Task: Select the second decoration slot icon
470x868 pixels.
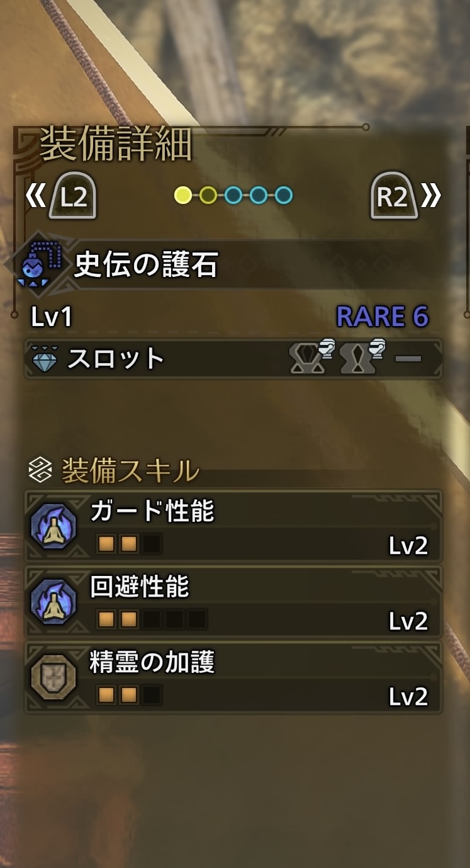Action: 362,357
